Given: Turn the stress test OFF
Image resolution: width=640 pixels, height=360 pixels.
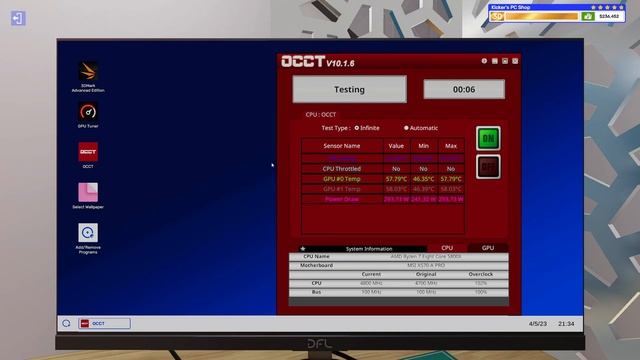Looking at the screenshot, I should coord(488,167).
